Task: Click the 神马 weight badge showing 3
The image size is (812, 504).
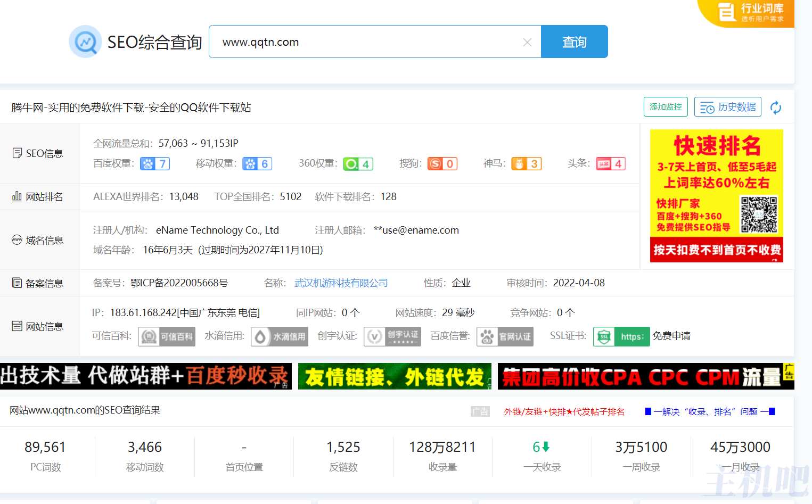Action: [x=527, y=164]
